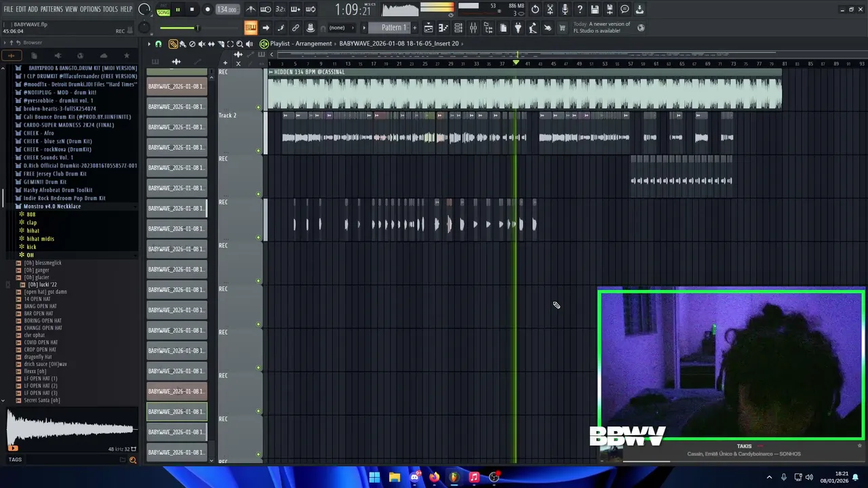Image resolution: width=868 pixels, height=488 pixels.
Task: Toggle the link/multilink to controllers icon
Action: point(296,28)
